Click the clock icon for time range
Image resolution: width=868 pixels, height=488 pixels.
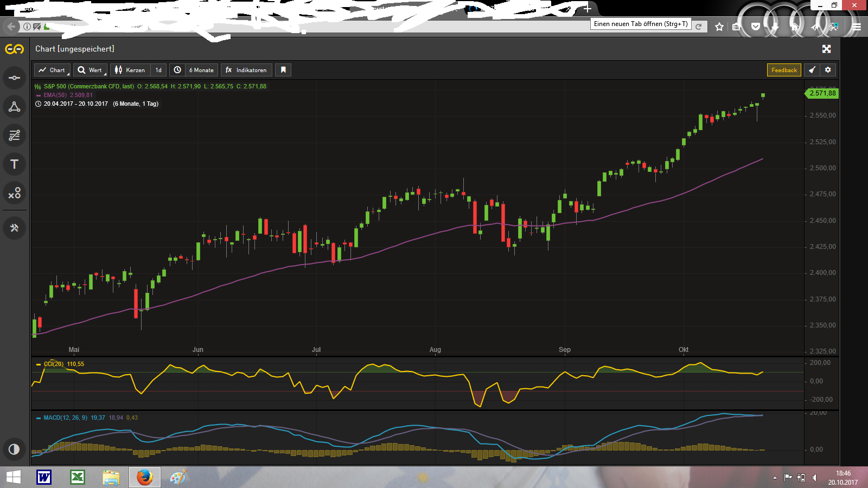pyautogui.click(x=177, y=70)
